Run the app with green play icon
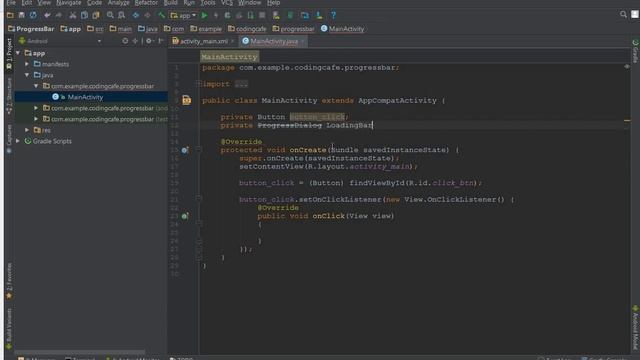640x360 pixels. pyautogui.click(x=204, y=16)
